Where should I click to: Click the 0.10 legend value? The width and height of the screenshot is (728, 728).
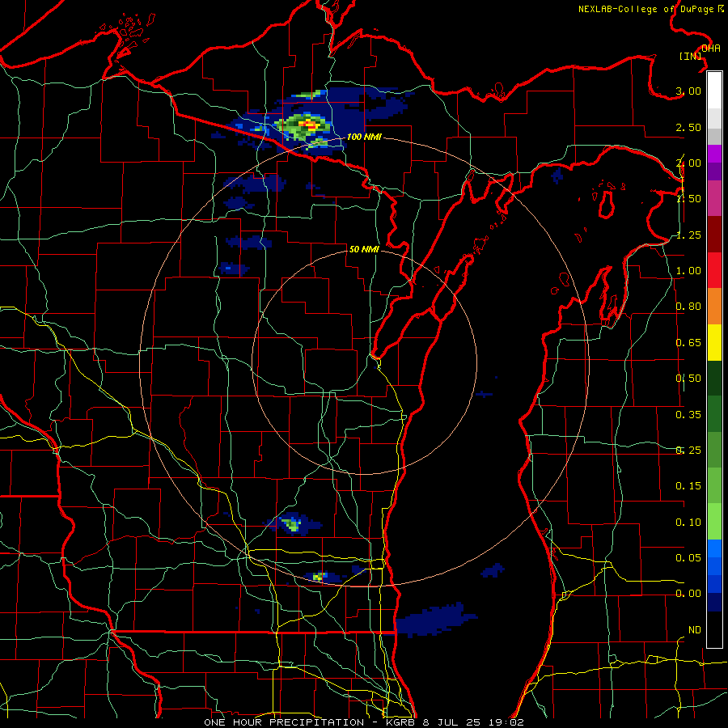pyautogui.click(x=688, y=523)
